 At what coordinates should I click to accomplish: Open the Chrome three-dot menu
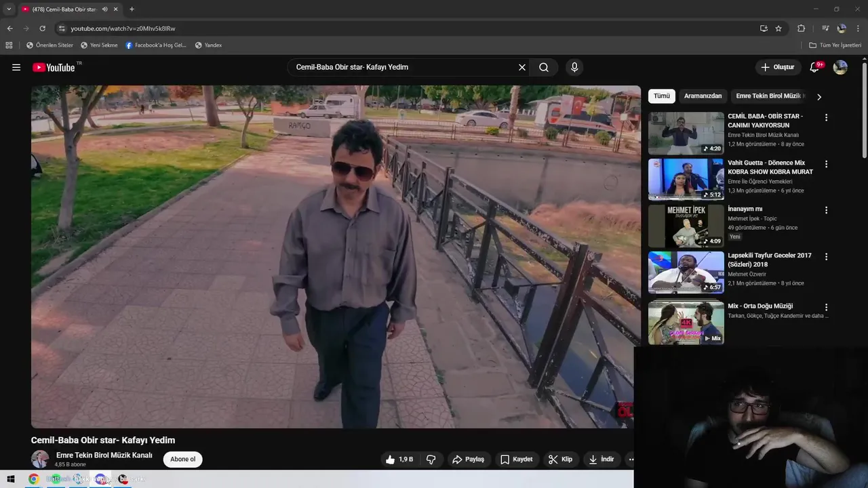click(x=859, y=28)
